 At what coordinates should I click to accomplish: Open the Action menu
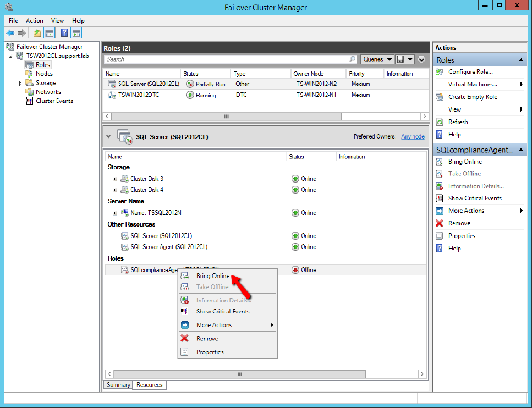[x=35, y=21]
